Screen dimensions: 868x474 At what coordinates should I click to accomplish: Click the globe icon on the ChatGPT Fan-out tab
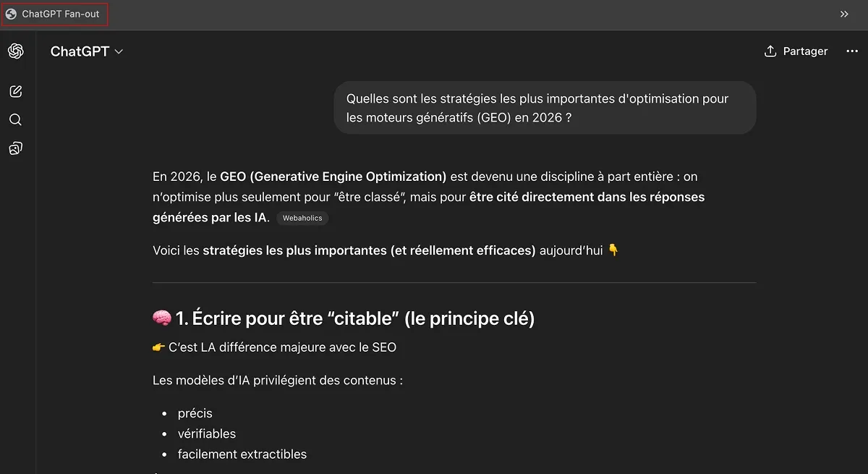click(11, 13)
